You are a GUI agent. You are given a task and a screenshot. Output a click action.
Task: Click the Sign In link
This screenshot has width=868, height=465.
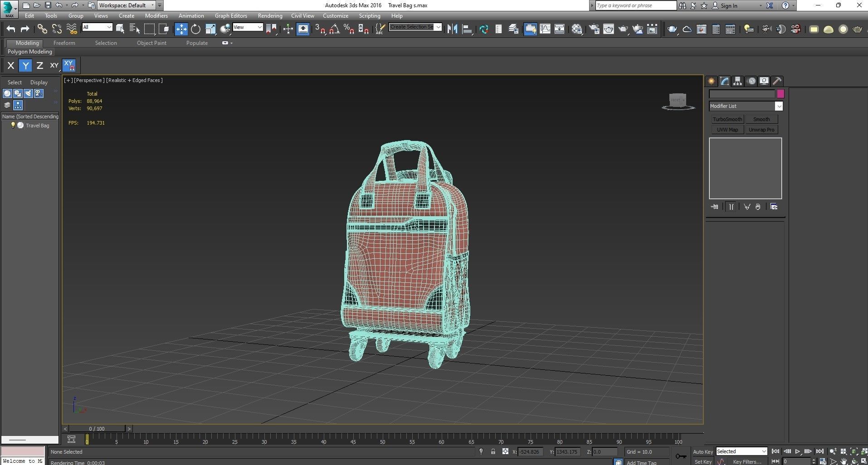point(729,6)
